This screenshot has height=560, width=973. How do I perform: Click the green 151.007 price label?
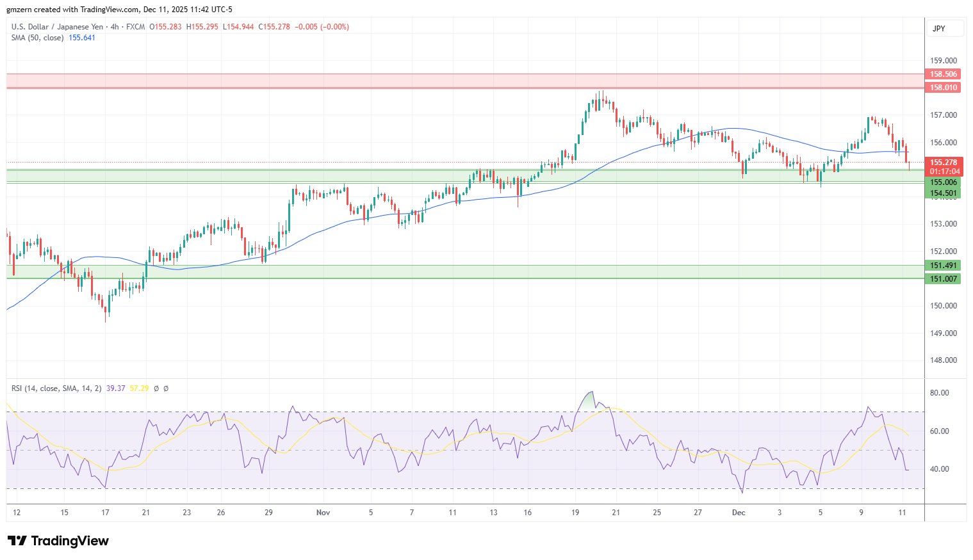(943, 279)
